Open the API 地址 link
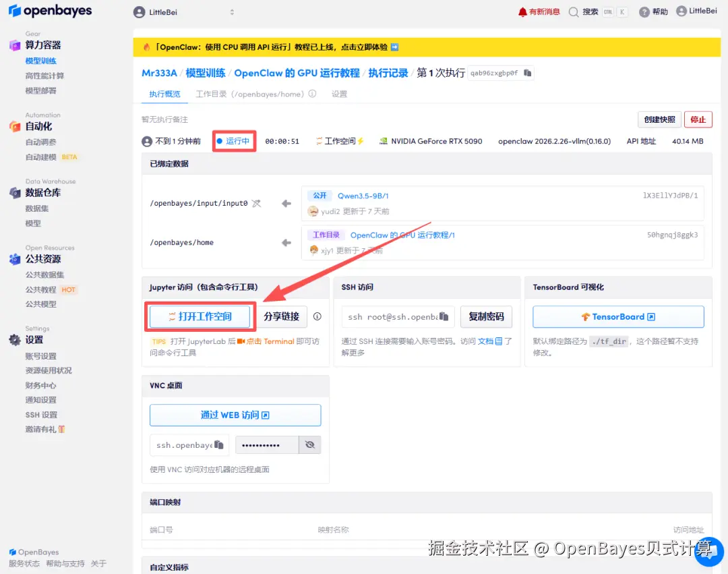This screenshot has height=574, width=728. (x=641, y=141)
